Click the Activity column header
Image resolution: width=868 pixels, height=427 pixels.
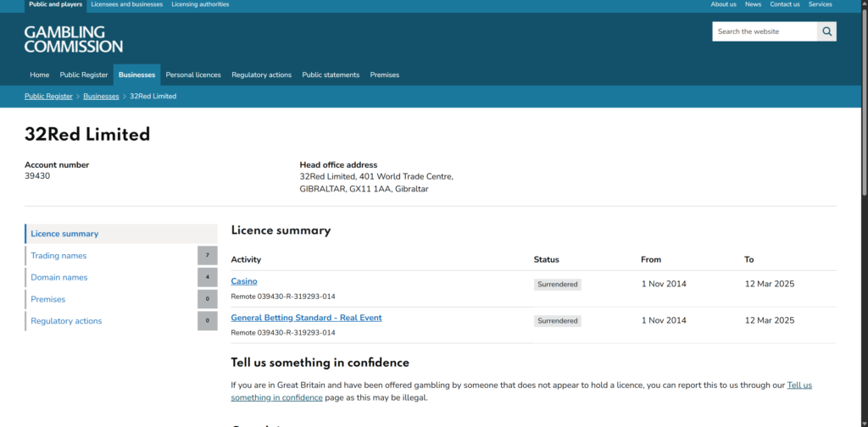click(x=246, y=259)
